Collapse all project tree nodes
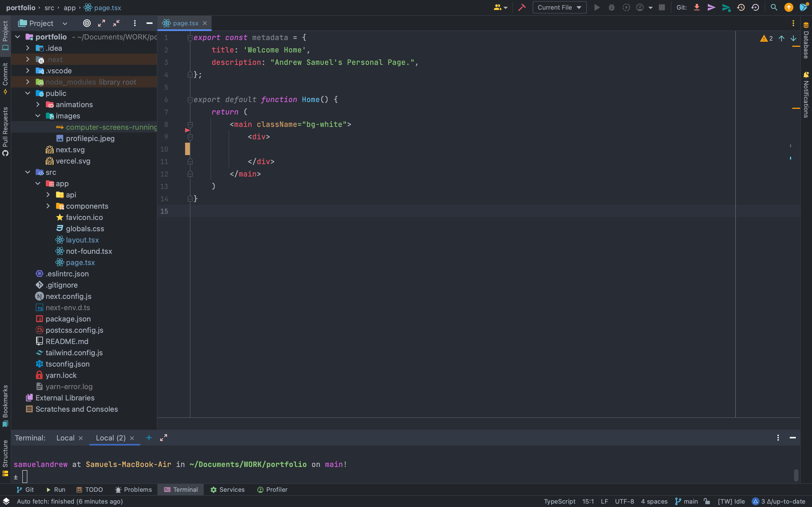The height and width of the screenshot is (507, 812). tap(116, 23)
